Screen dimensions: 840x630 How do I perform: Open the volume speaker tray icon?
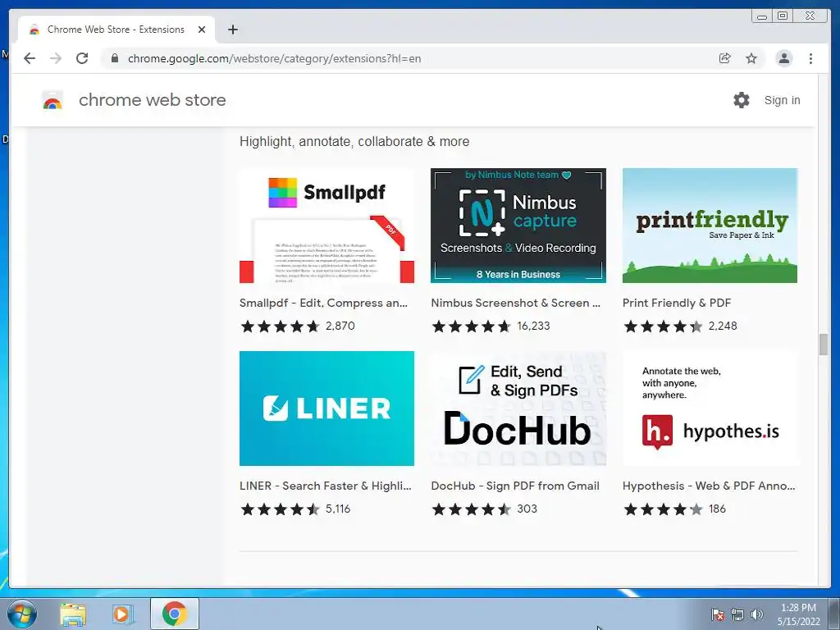757,614
